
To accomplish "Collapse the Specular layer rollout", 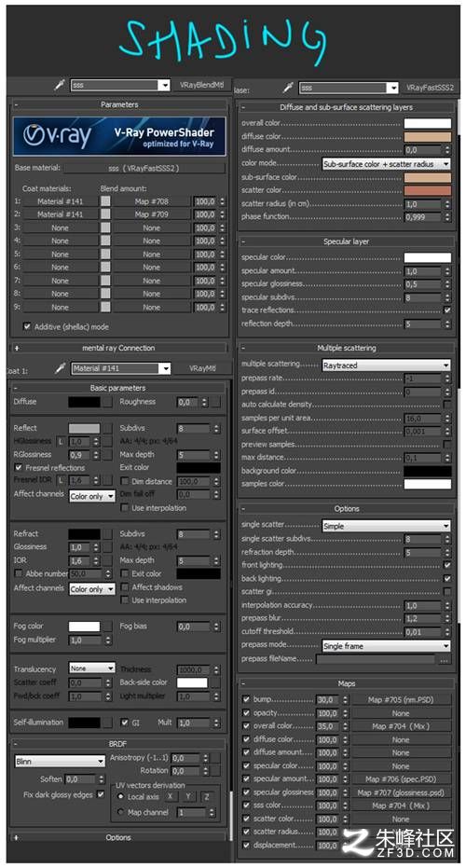I will pos(347,241).
